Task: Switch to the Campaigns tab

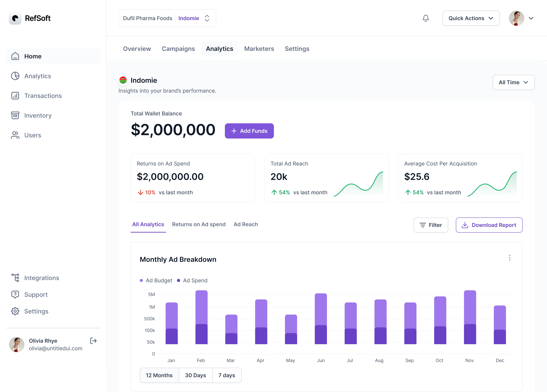Action: (x=178, y=49)
